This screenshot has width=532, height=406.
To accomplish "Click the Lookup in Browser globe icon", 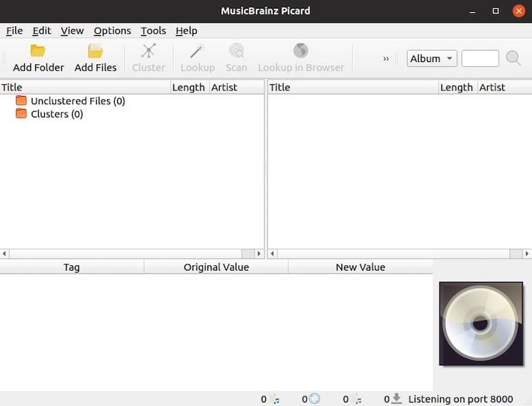I will [x=301, y=51].
